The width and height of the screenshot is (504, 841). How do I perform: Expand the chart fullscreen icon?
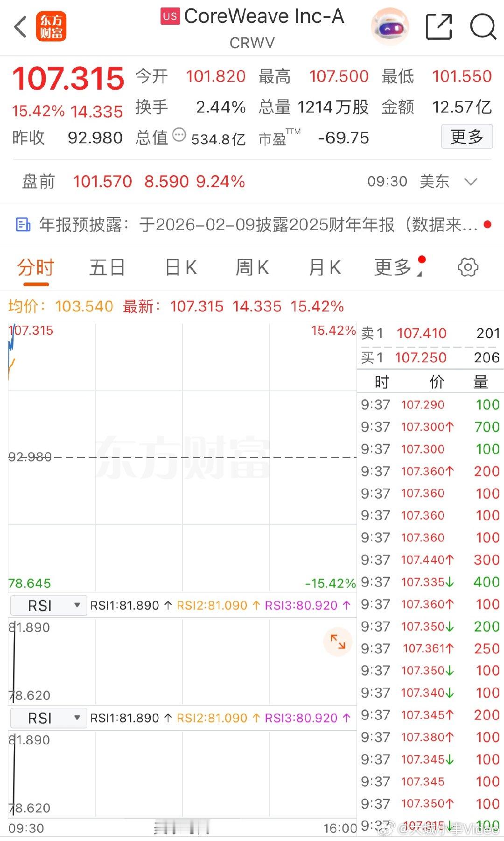click(337, 642)
